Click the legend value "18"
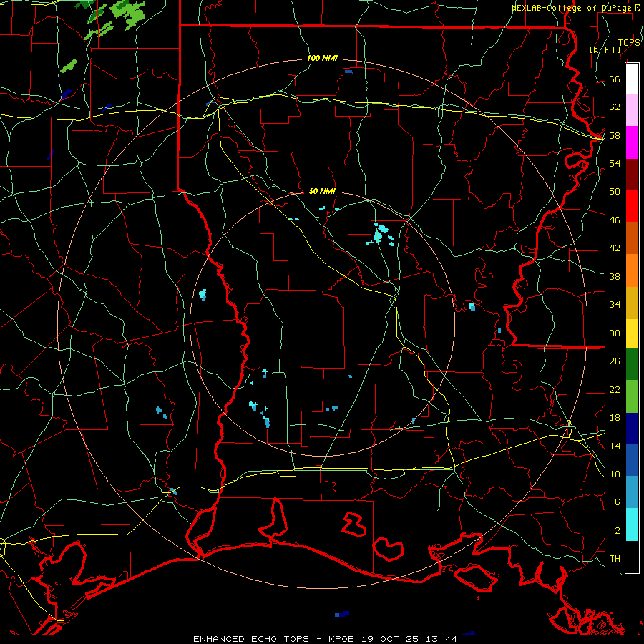The height and width of the screenshot is (644, 644). click(x=615, y=418)
